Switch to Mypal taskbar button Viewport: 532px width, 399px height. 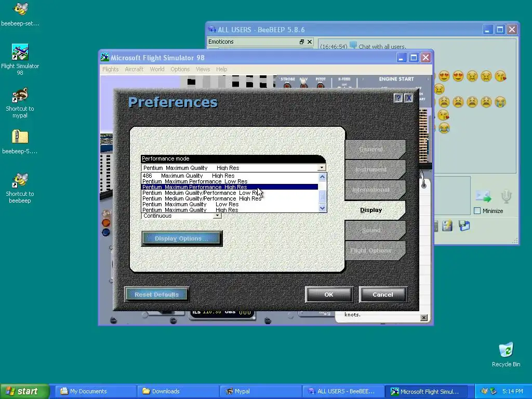click(x=261, y=391)
